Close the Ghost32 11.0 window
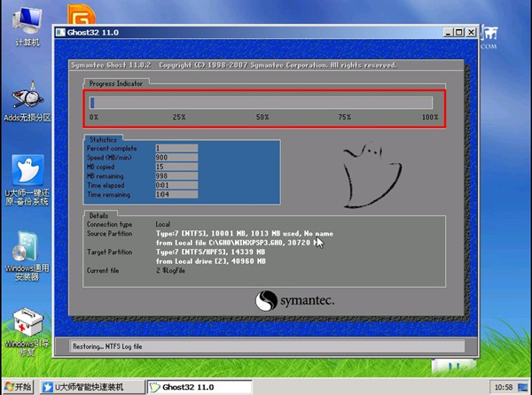The image size is (532, 395). 470,33
